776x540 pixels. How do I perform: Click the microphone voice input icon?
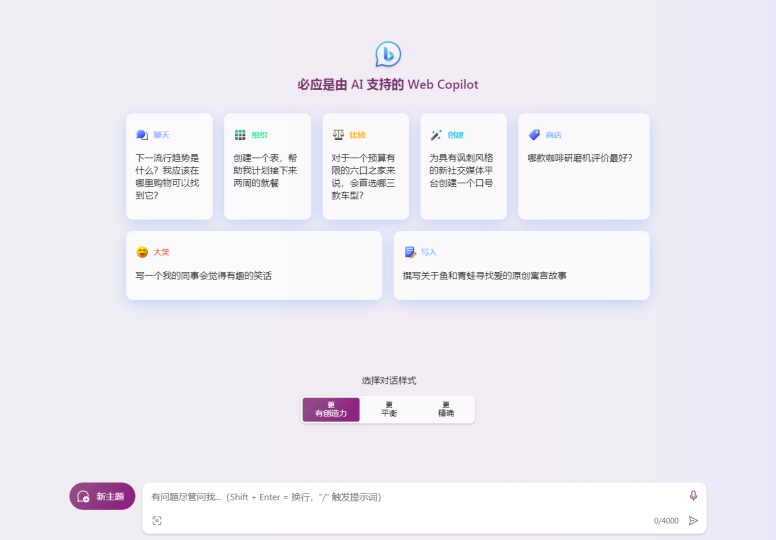pos(693,495)
